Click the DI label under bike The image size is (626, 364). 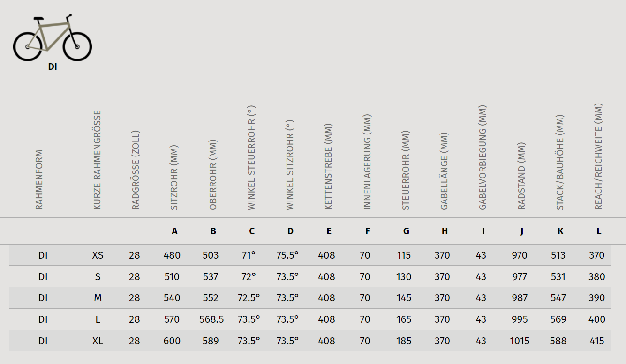(x=53, y=67)
